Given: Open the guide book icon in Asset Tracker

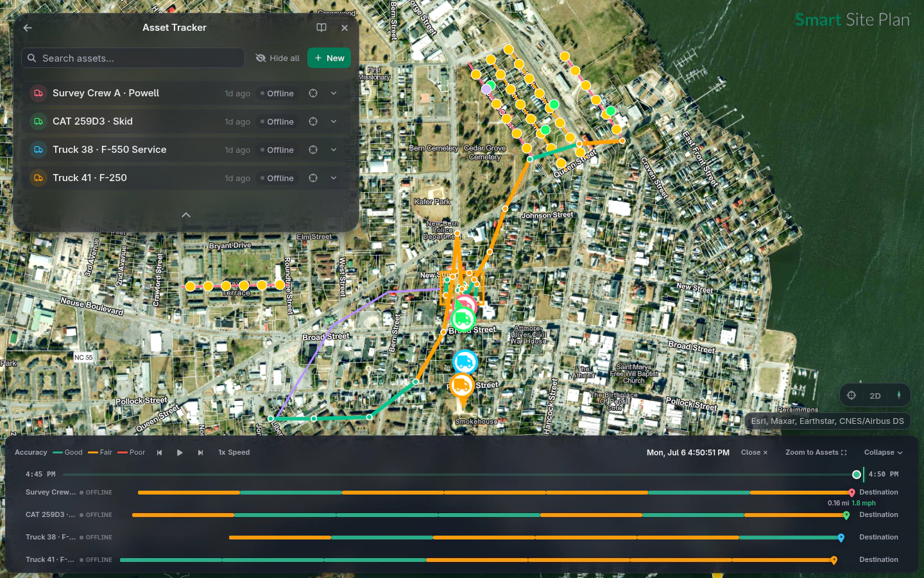Looking at the screenshot, I should tap(321, 28).
